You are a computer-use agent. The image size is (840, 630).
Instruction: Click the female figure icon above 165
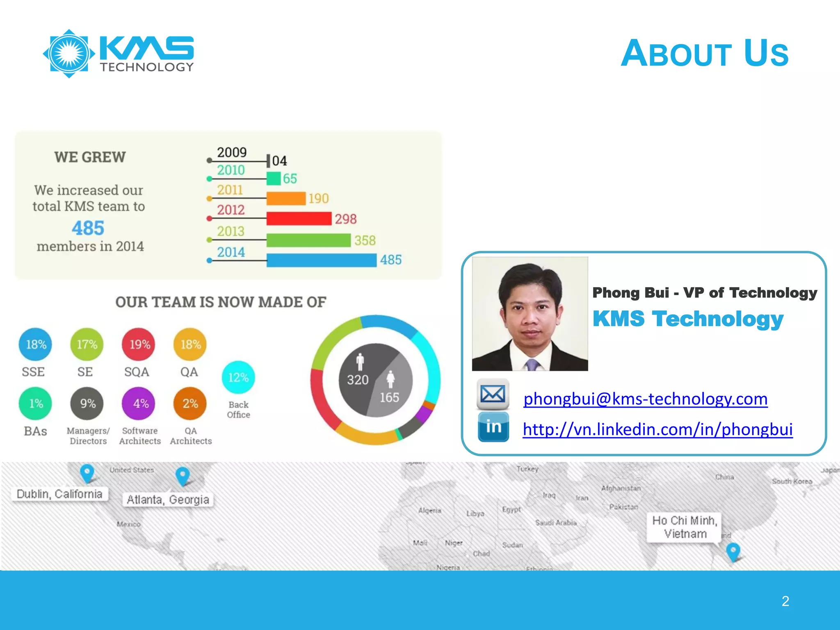390,379
